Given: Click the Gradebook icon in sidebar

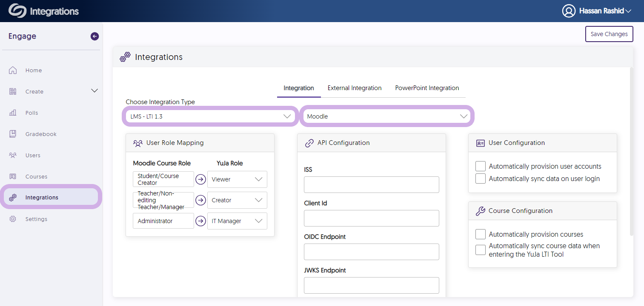Looking at the screenshot, I should click(13, 134).
